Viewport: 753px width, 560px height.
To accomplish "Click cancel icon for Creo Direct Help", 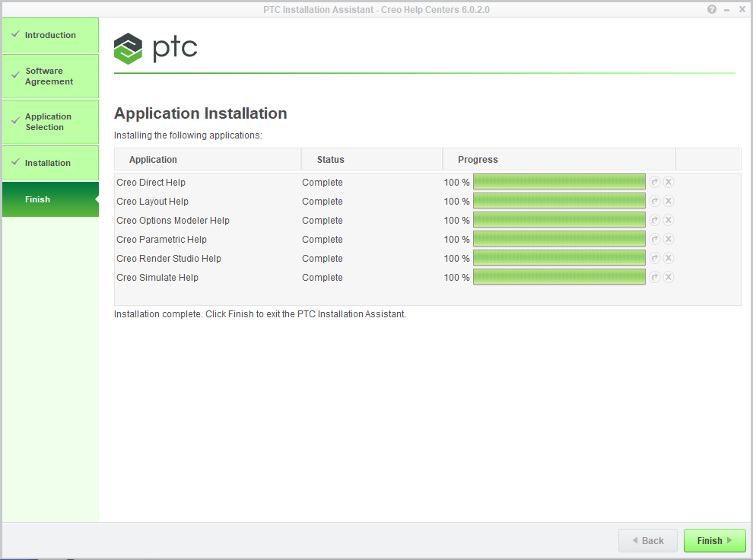I will pyautogui.click(x=669, y=182).
